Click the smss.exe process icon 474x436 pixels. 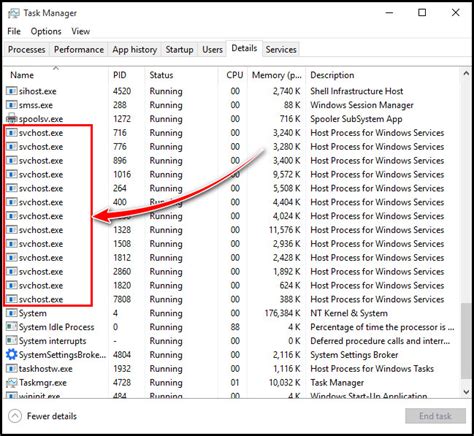12,105
